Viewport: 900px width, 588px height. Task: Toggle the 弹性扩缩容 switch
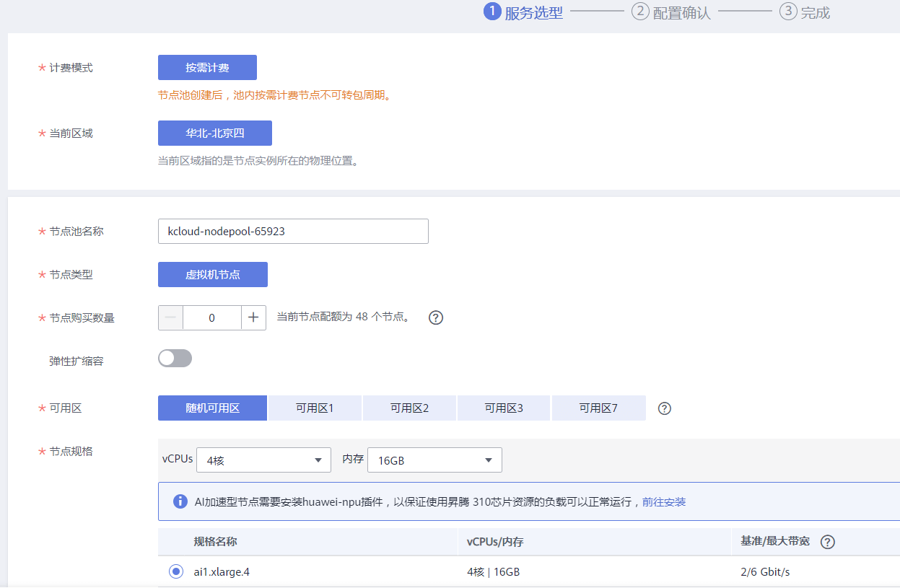(x=175, y=359)
